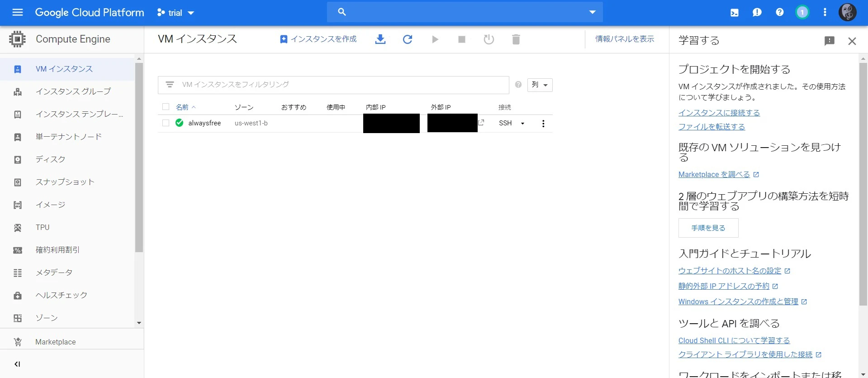
Task: Refresh the VM instance list
Action: click(408, 39)
